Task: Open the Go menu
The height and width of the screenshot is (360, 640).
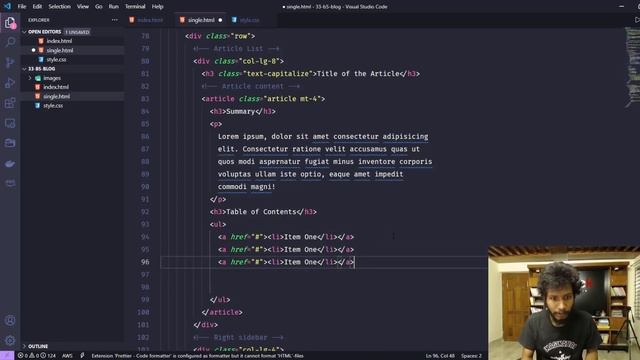Action: tap(99, 7)
